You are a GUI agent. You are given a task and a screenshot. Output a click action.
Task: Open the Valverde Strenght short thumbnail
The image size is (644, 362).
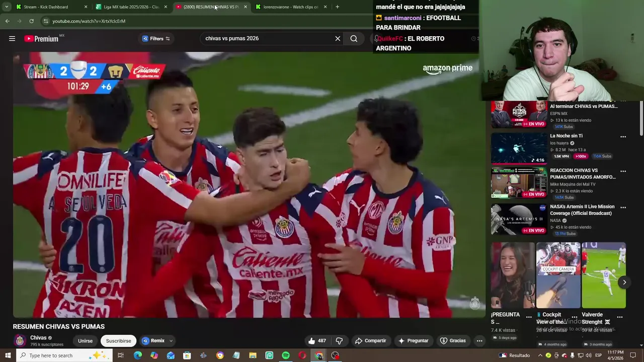[x=604, y=275]
